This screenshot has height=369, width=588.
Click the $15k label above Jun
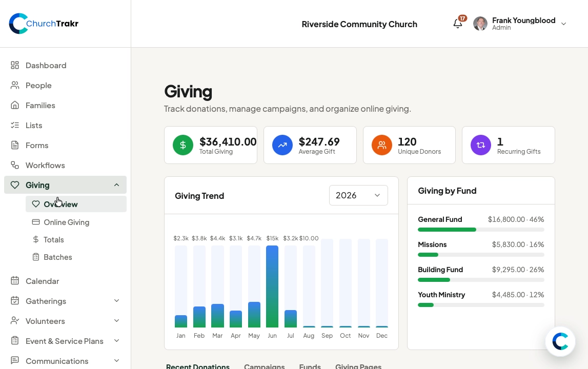click(x=272, y=238)
